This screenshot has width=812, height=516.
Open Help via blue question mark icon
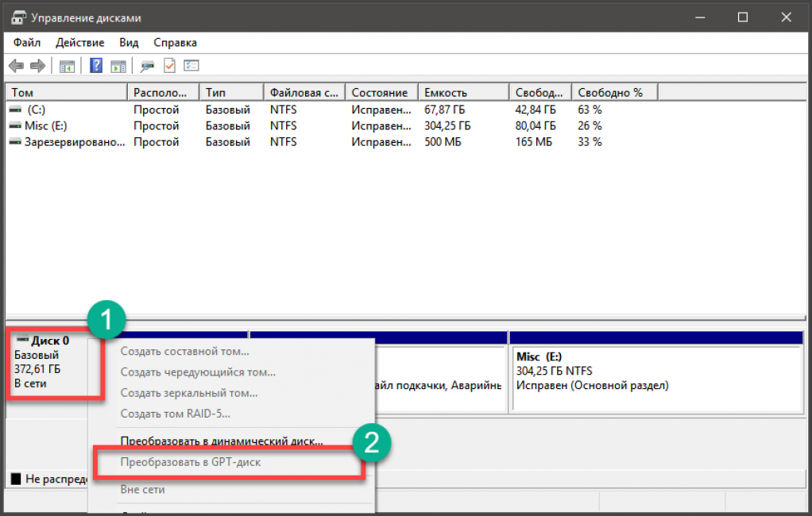(x=96, y=66)
